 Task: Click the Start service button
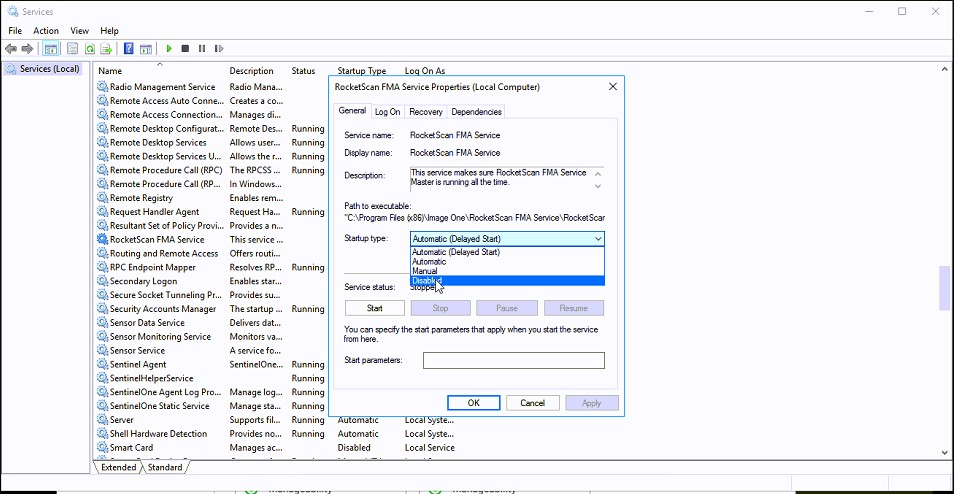coord(375,308)
